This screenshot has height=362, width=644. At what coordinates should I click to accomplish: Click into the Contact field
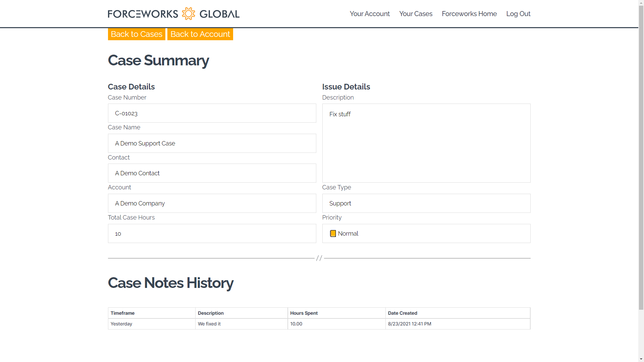[x=212, y=173]
